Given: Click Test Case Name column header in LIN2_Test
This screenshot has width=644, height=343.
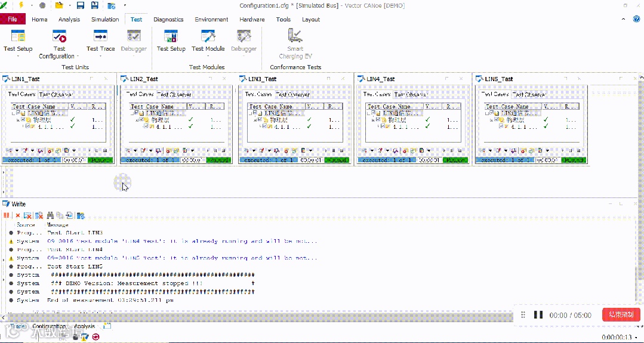Looking at the screenshot, I should click(156, 106).
